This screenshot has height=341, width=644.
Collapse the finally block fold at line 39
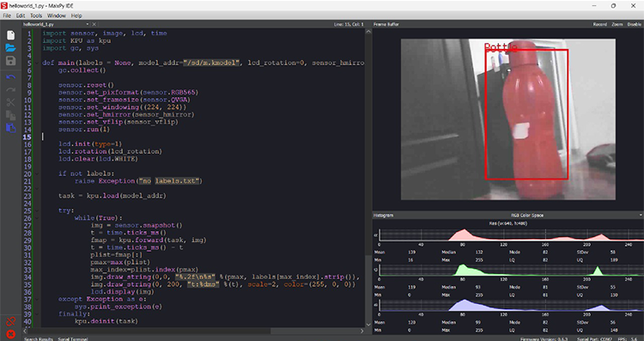pyautogui.click(x=38, y=314)
